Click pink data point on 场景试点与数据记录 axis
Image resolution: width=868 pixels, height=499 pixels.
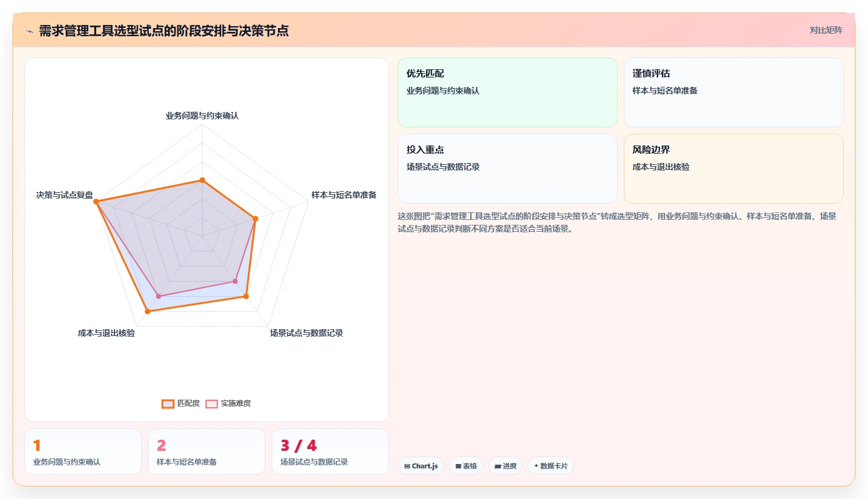tap(235, 281)
